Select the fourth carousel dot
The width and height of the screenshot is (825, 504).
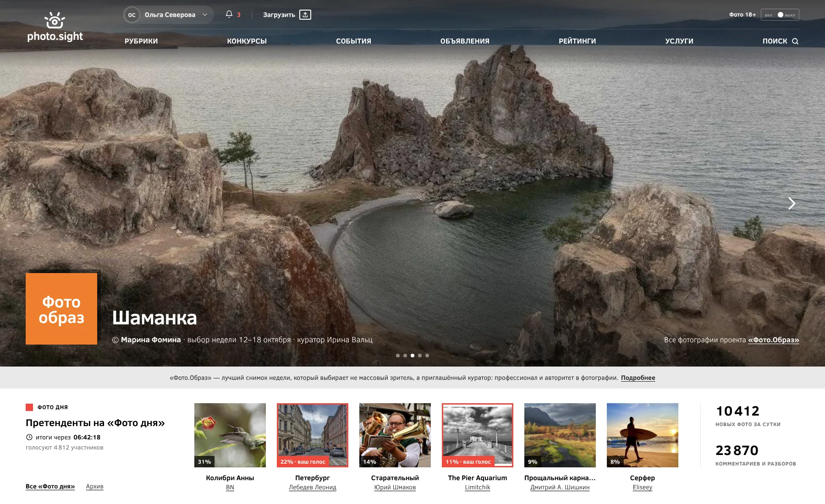click(420, 356)
